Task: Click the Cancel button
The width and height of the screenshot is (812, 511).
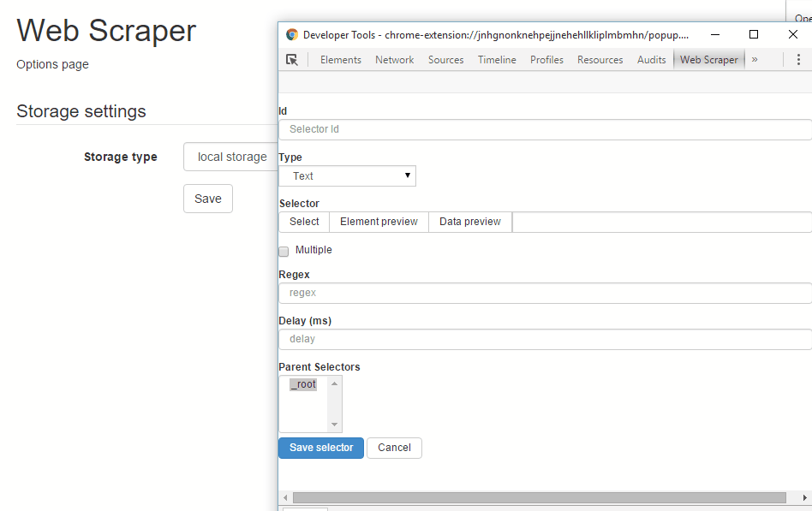Action: 394,448
